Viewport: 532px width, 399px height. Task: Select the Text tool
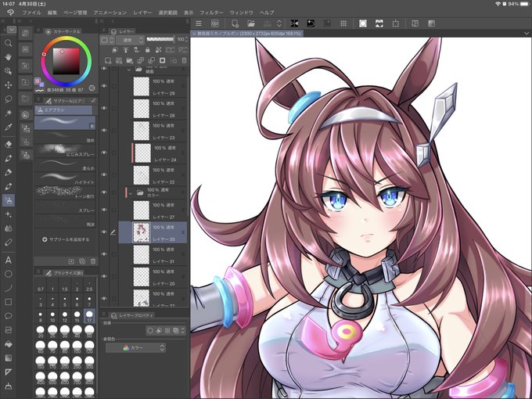tap(9, 261)
